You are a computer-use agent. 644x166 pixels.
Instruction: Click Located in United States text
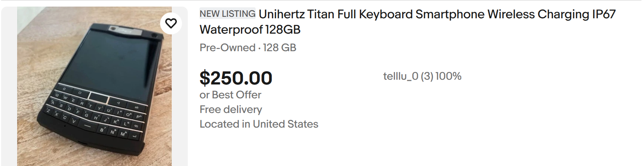coord(259,124)
